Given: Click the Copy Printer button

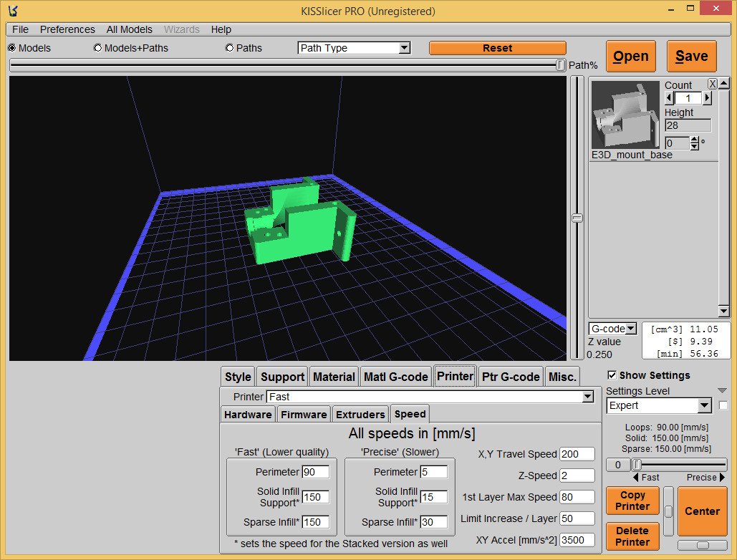Looking at the screenshot, I should 632,501.
